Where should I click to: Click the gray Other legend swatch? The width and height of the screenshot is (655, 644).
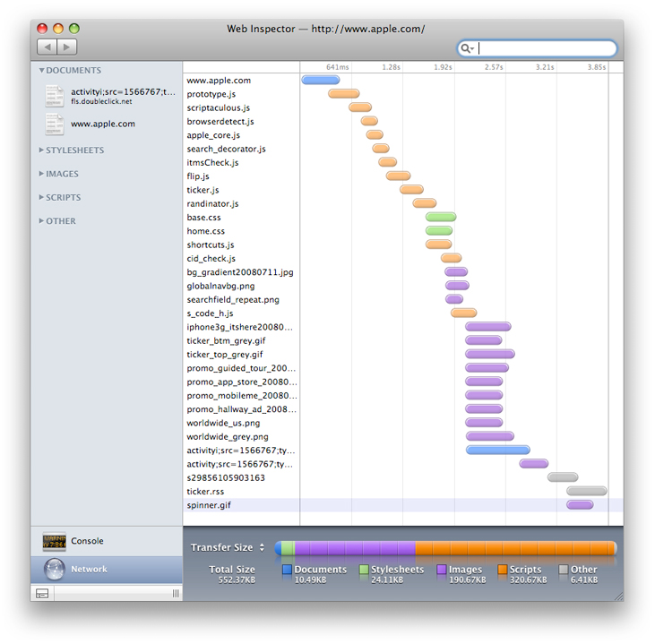point(564,570)
